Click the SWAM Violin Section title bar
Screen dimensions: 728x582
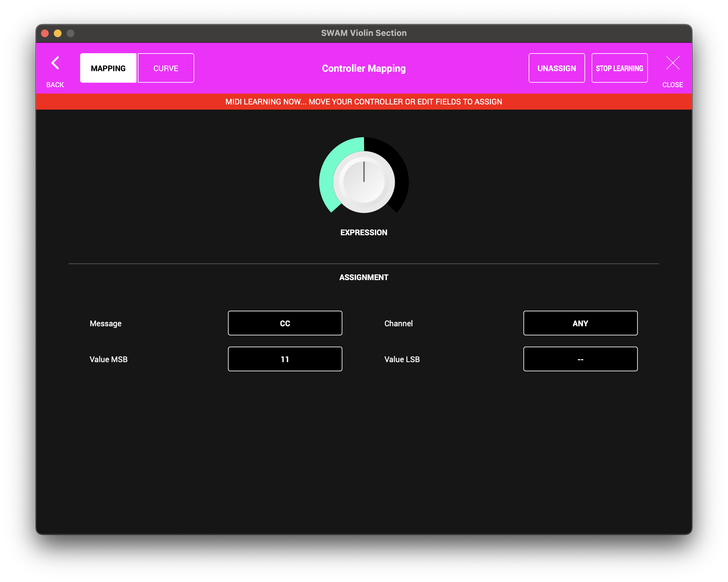click(364, 33)
